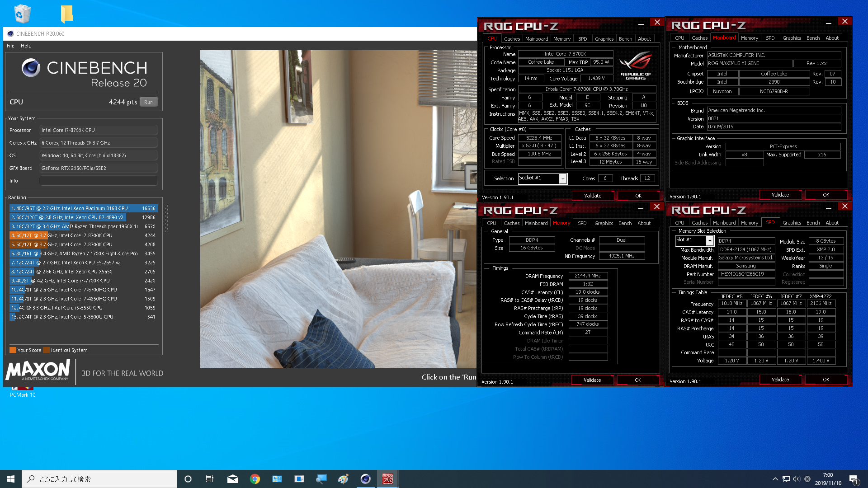Open the Action Center notifications
This screenshot has height=488, width=868.
(x=854, y=479)
